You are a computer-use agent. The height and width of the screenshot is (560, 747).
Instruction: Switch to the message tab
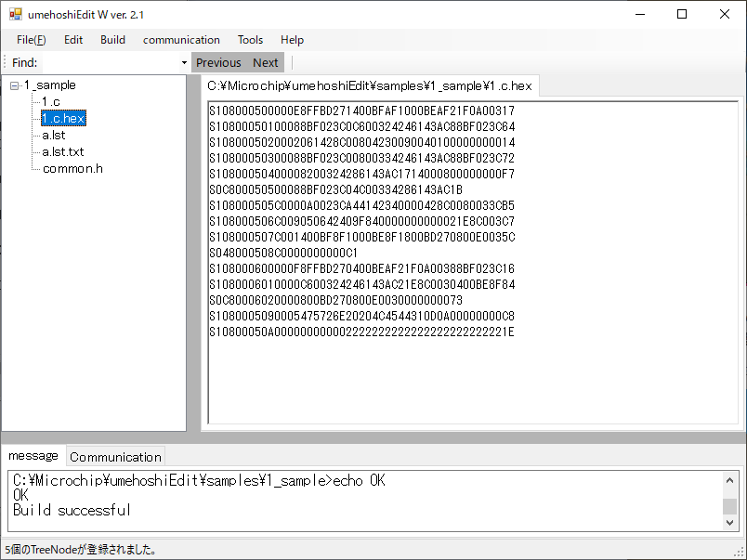(33, 456)
